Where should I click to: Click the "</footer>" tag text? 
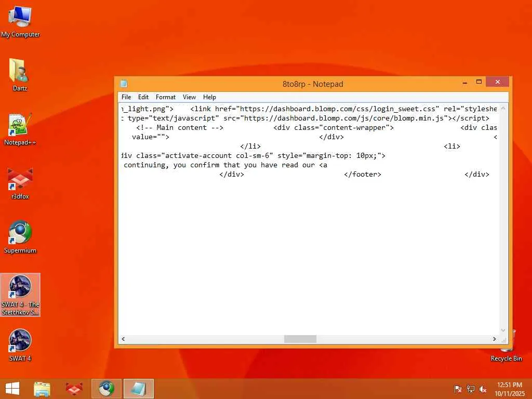coord(362,175)
